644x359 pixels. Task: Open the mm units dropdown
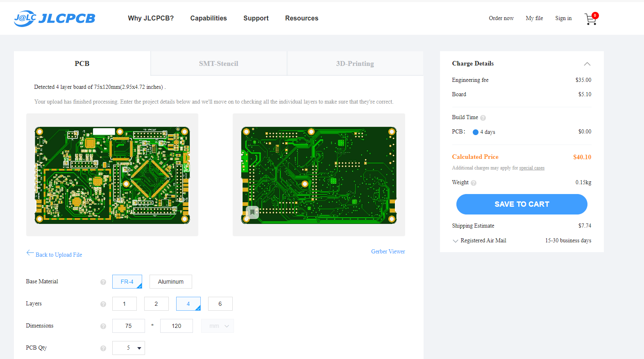pyautogui.click(x=218, y=326)
